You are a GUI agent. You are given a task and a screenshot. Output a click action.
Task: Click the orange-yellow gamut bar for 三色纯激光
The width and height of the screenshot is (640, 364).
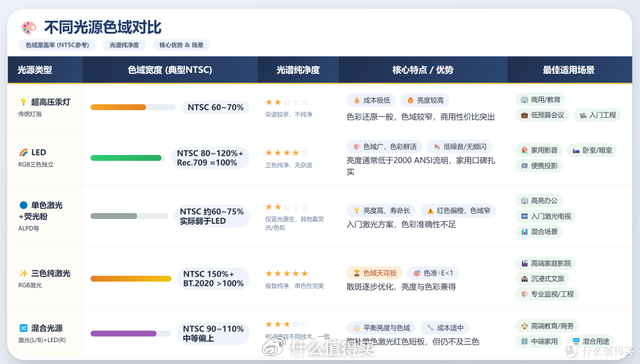pyautogui.click(x=131, y=278)
